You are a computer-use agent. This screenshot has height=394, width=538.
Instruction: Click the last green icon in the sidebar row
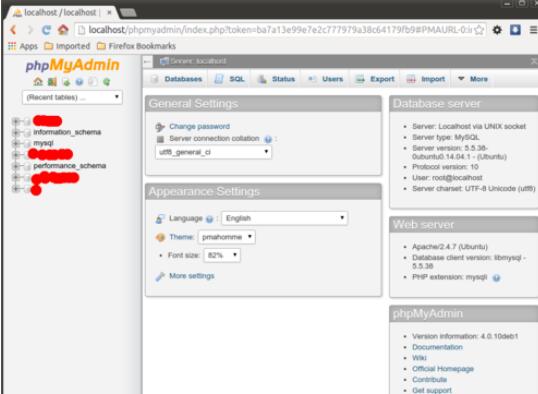106,82
